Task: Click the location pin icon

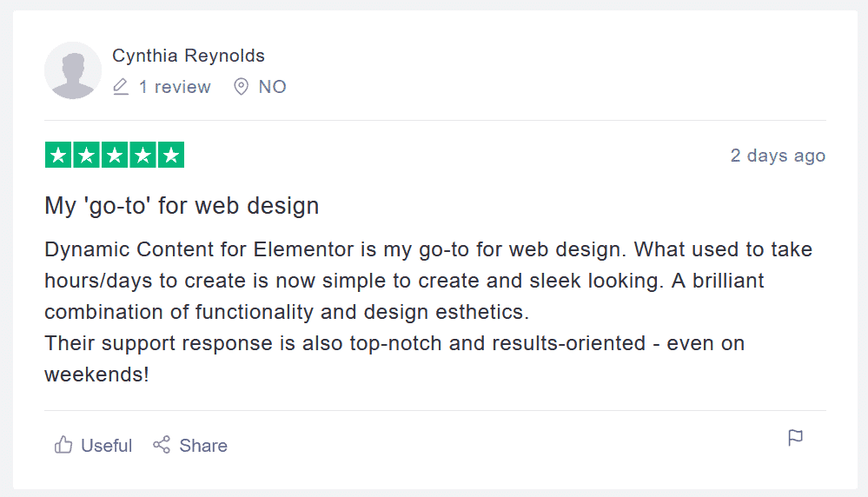Action: click(x=241, y=87)
